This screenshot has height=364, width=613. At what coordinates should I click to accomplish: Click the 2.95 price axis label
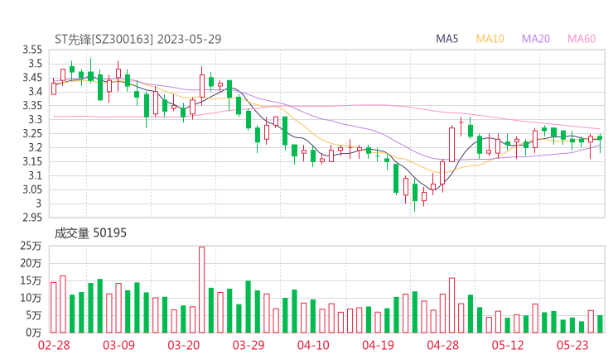[x=32, y=218]
